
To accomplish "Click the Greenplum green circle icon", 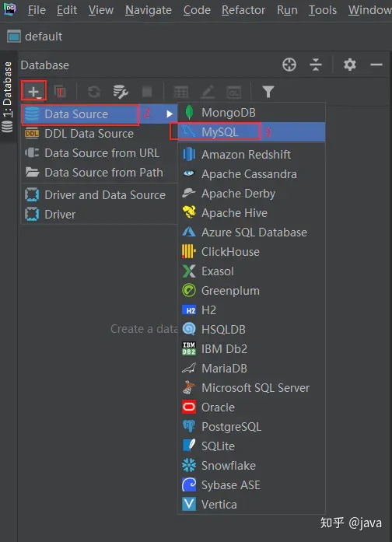I will [189, 290].
